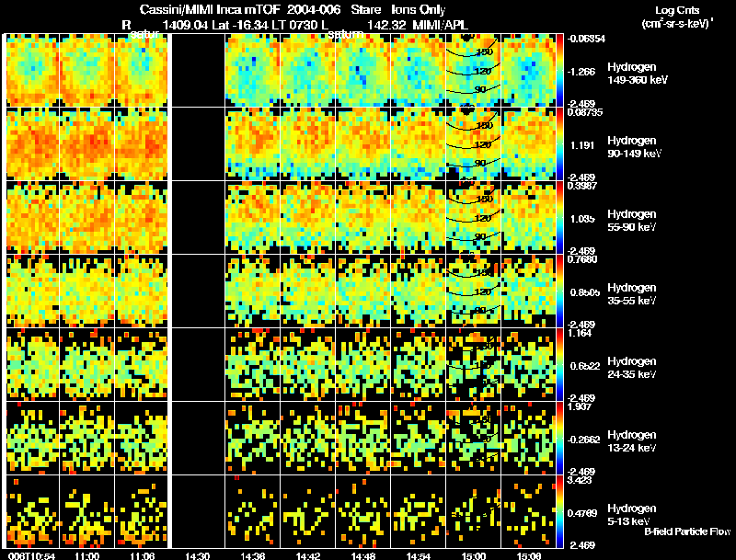The width and height of the screenshot is (736, 560).
Task: Click the '0.3987' color scale value
Action: click(581, 186)
